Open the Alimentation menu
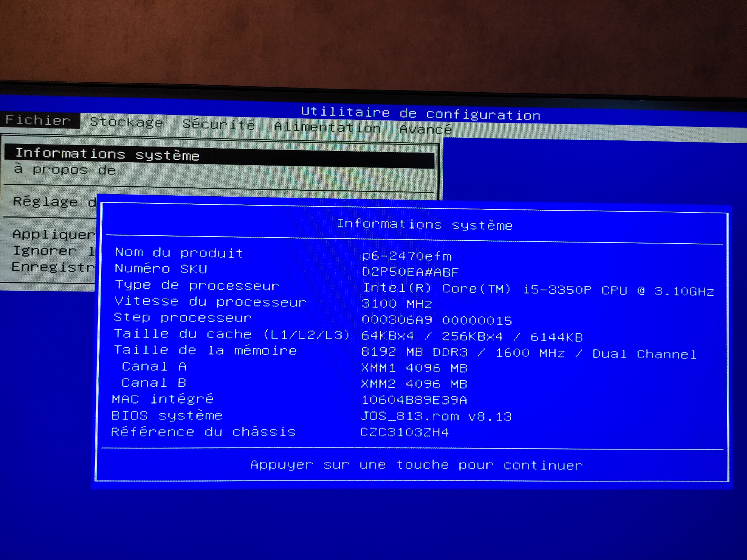Image resolution: width=747 pixels, height=560 pixels. tap(327, 127)
